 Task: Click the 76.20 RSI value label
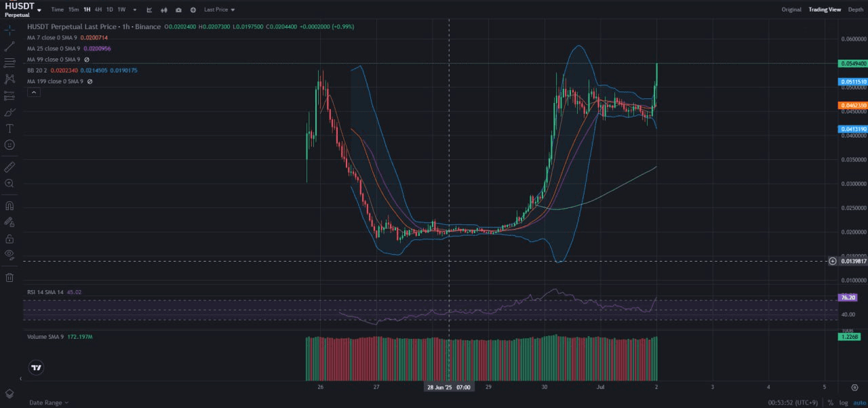[848, 297]
